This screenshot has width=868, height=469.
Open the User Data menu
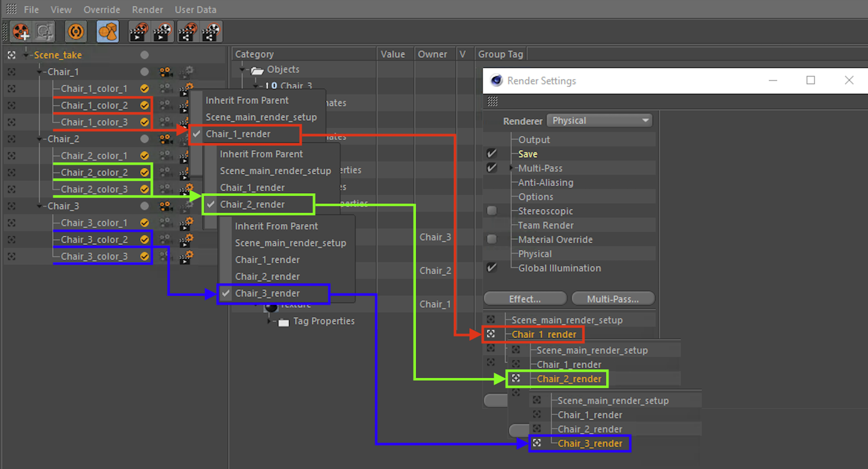tap(195, 10)
